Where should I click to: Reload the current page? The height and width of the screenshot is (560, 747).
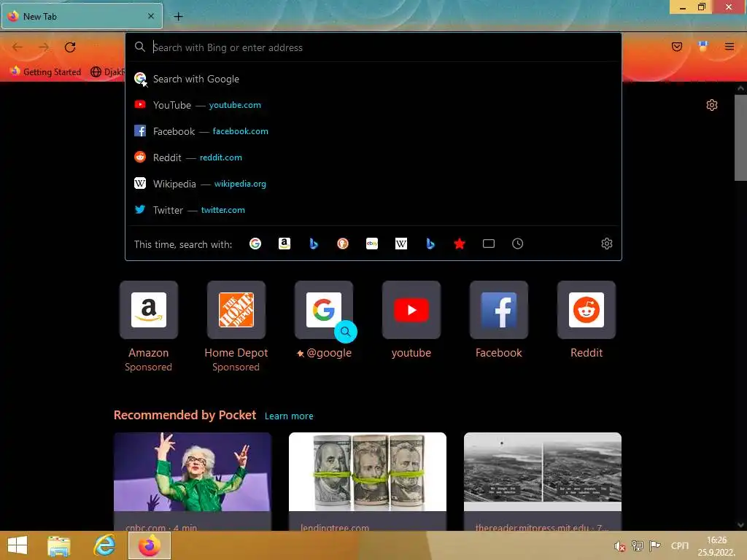[70, 47]
